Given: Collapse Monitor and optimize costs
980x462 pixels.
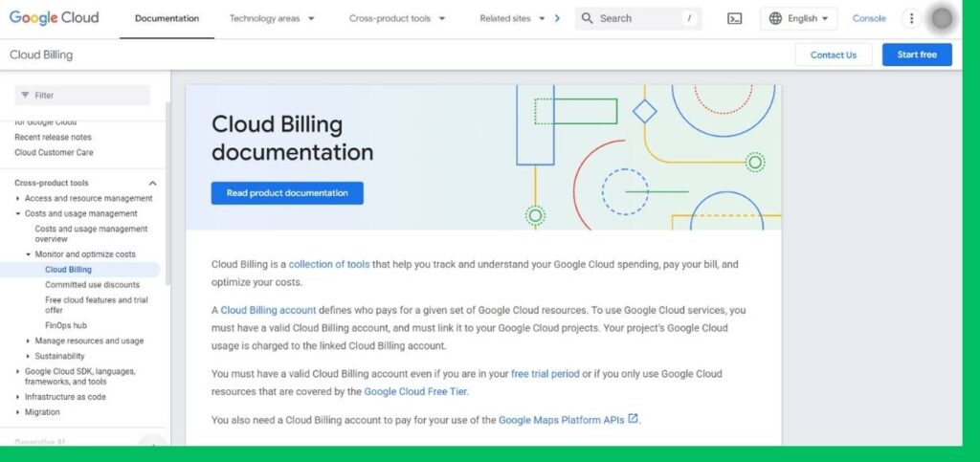Looking at the screenshot, I should [x=28, y=254].
